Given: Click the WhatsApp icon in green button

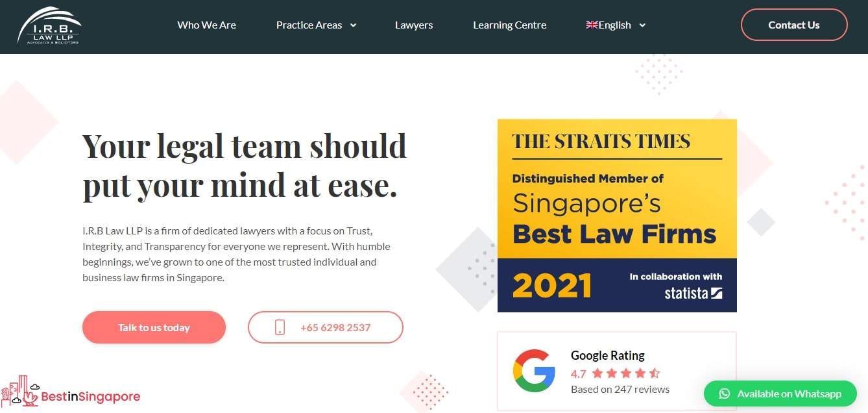Looking at the screenshot, I should point(725,394).
